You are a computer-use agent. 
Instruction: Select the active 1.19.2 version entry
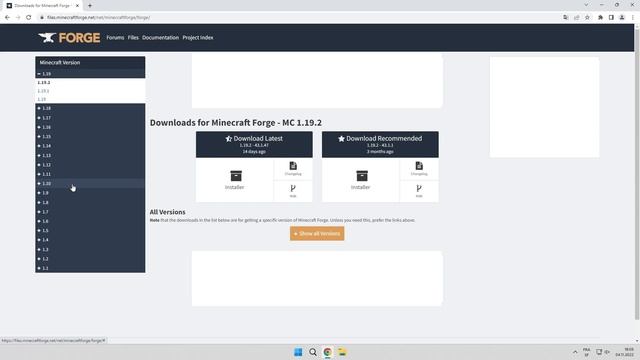(x=44, y=82)
